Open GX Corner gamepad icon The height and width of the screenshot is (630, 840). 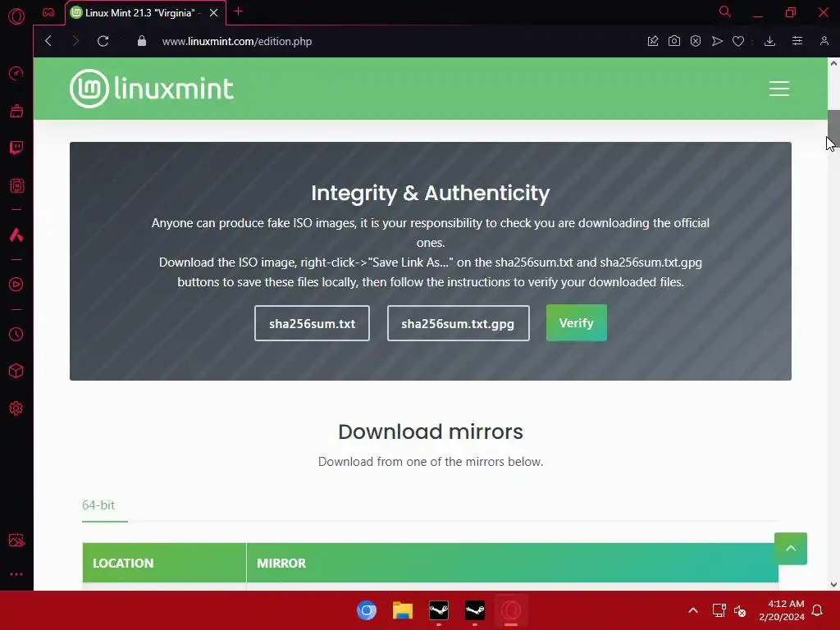click(x=48, y=12)
